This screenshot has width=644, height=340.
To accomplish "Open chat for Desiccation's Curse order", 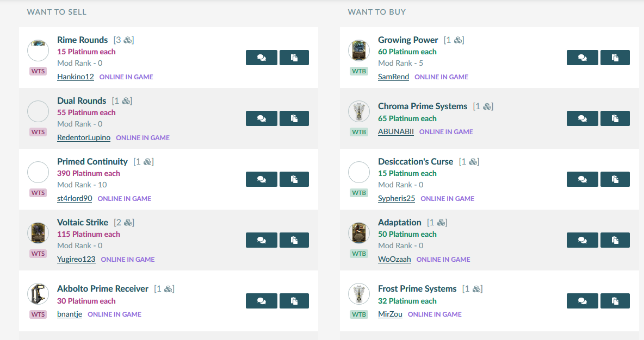I will click(x=583, y=179).
